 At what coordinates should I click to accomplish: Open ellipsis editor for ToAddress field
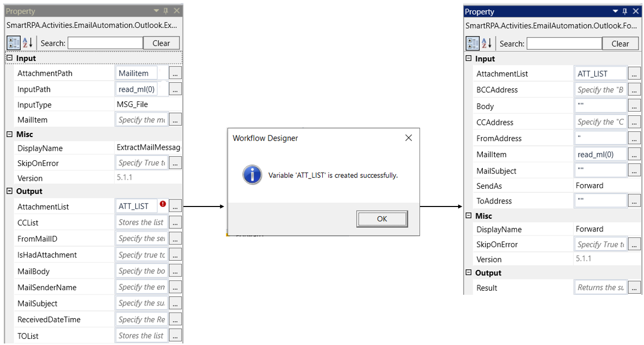point(634,201)
